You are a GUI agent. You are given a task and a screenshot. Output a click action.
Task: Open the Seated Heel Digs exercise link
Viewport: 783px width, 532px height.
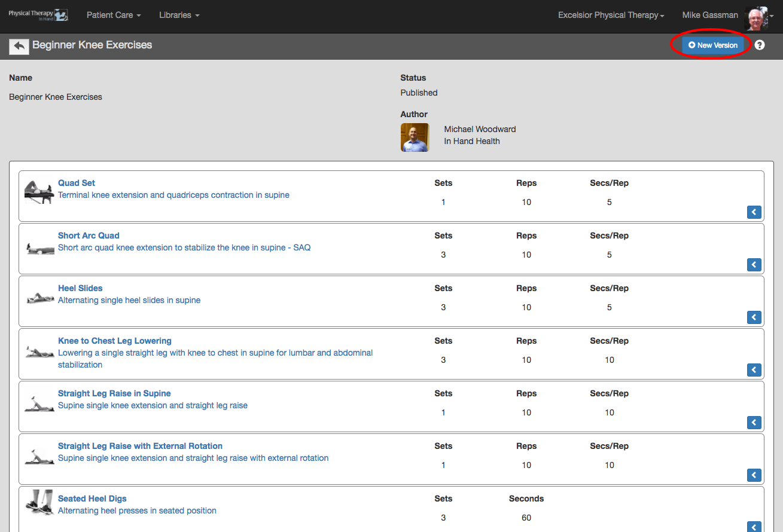(92, 499)
